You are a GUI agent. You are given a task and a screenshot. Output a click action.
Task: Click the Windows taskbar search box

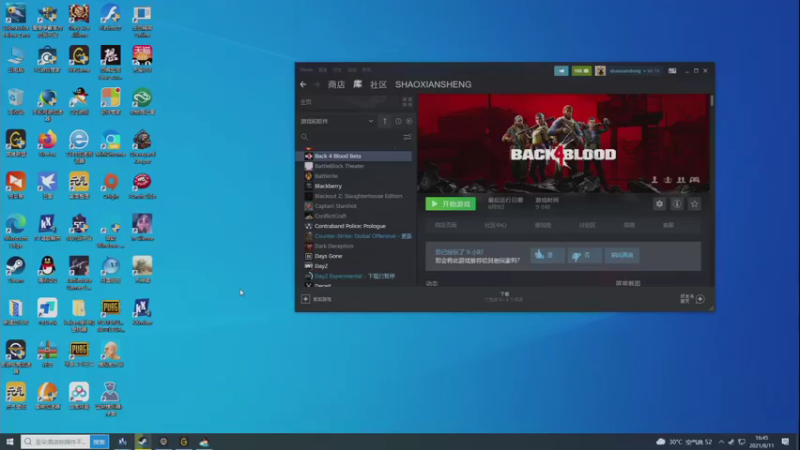pyautogui.click(x=56, y=442)
